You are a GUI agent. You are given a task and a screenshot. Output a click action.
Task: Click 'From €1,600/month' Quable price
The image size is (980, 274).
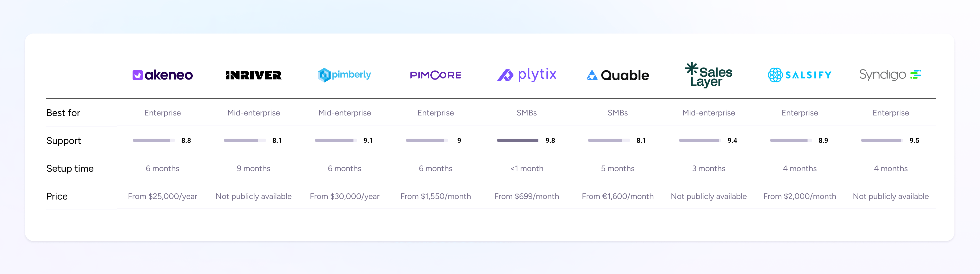[618, 197]
